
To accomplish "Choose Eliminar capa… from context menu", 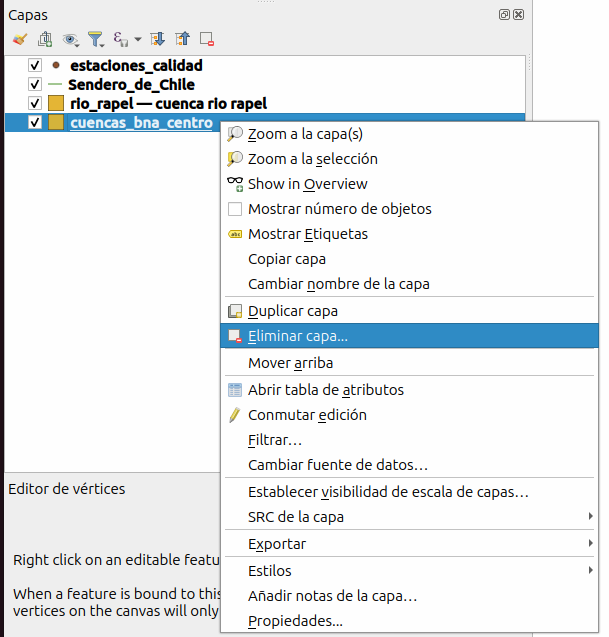I will [x=298, y=337].
